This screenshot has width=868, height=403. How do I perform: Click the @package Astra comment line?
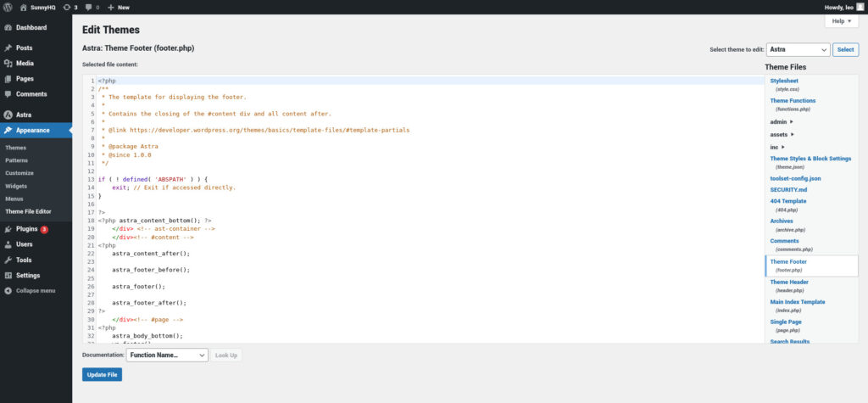[x=130, y=146]
